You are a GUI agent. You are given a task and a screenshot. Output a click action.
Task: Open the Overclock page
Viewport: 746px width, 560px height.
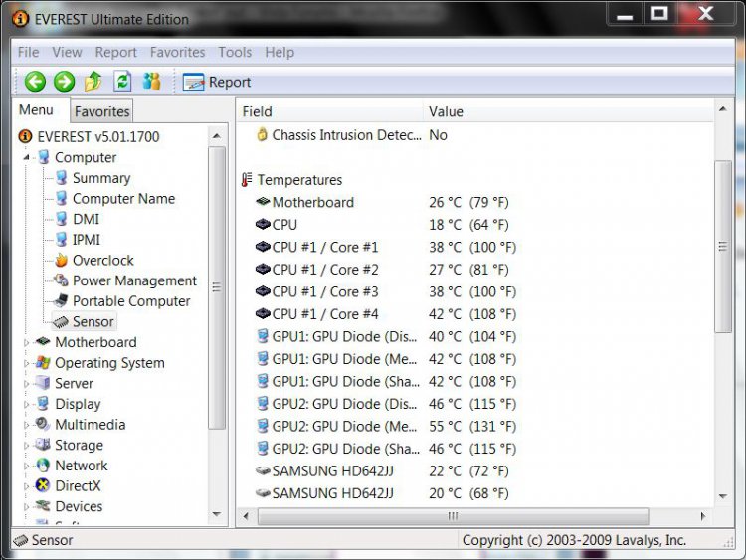[x=103, y=261]
